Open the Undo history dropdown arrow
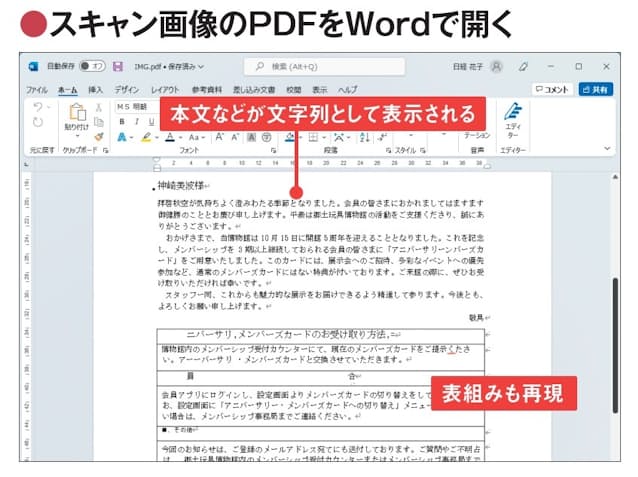Image resolution: width=638 pixels, height=477 pixels. pyautogui.click(x=49, y=107)
